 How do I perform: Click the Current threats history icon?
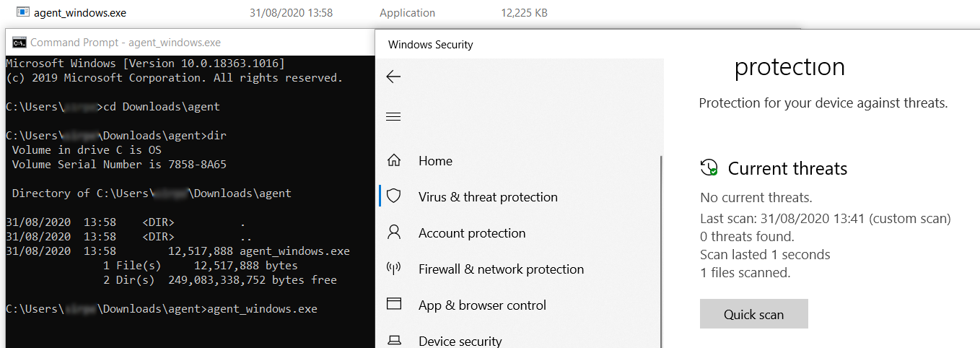(x=709, y=168)
